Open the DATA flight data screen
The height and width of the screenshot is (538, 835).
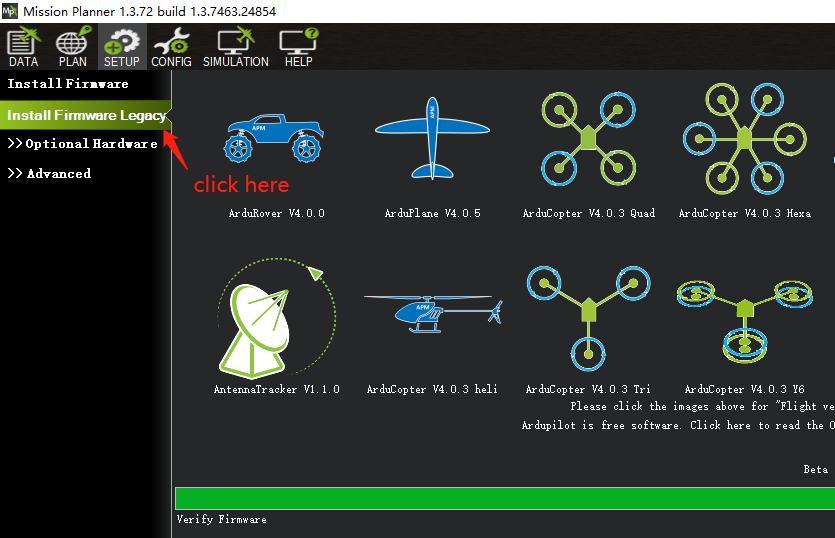pos(23,47)
